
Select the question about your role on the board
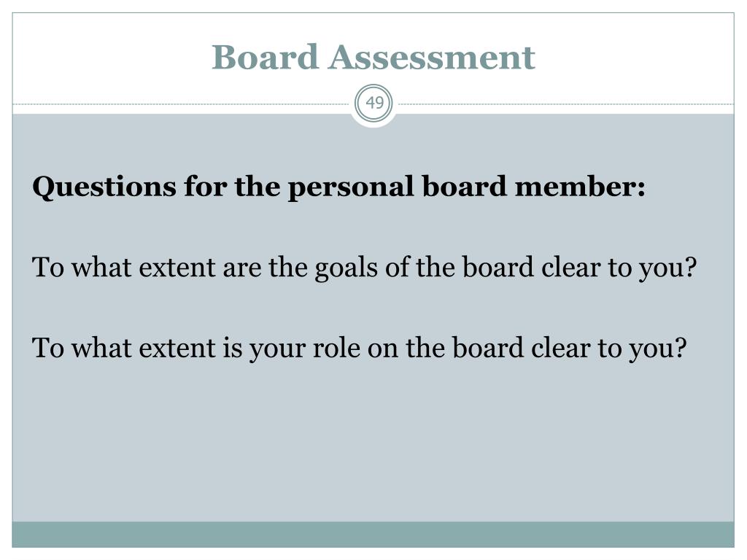coord(359,348)
